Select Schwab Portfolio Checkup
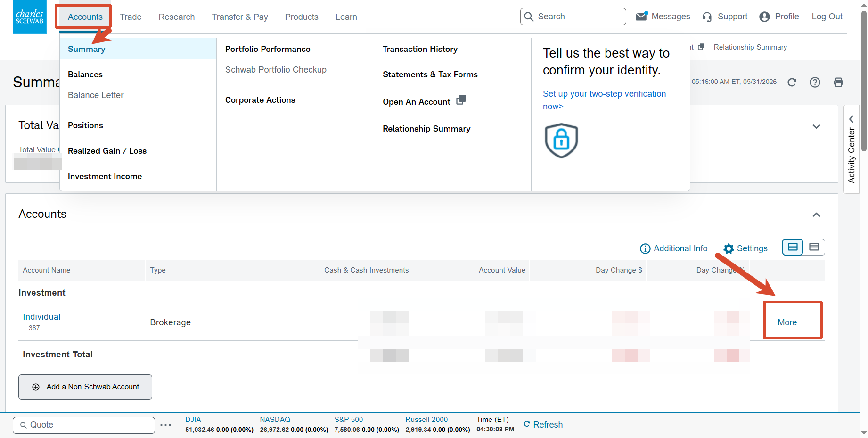The width and height of the screenshot is (868, 438). 276,70
